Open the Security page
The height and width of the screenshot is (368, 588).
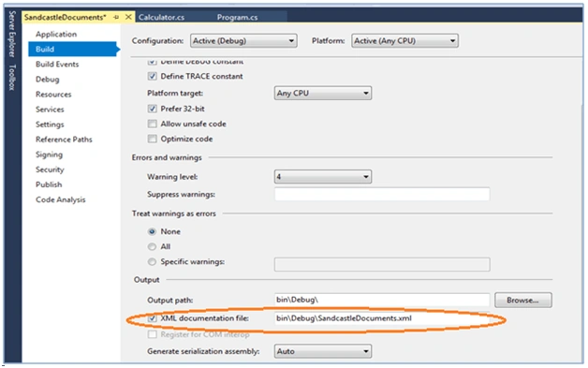tap(50, 169)
